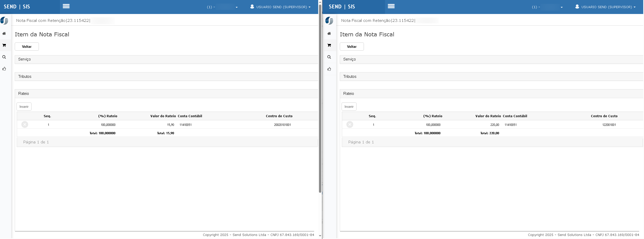Click 100,000000 percent cell in left window row
The height and width of the screenshot is (239, 644).
point(108,125)
